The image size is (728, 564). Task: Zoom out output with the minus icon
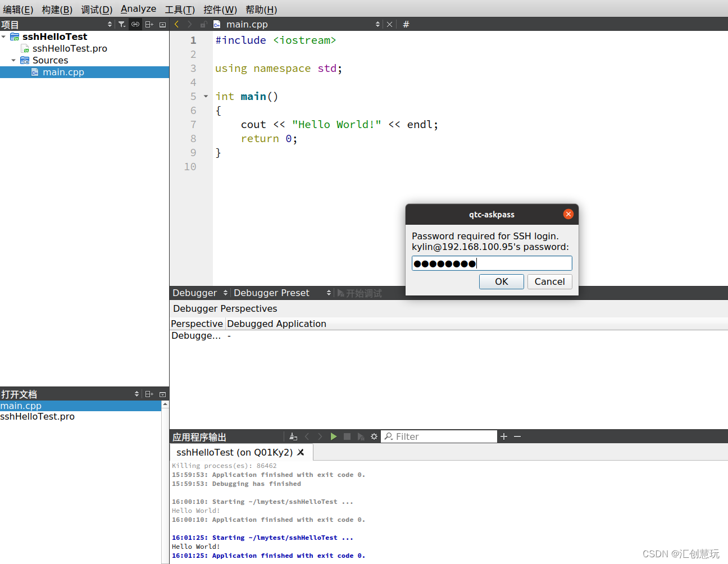517,436
